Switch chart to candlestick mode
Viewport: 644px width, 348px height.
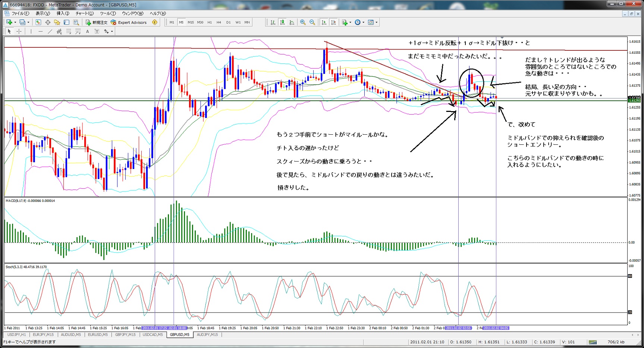coord(282,22)
